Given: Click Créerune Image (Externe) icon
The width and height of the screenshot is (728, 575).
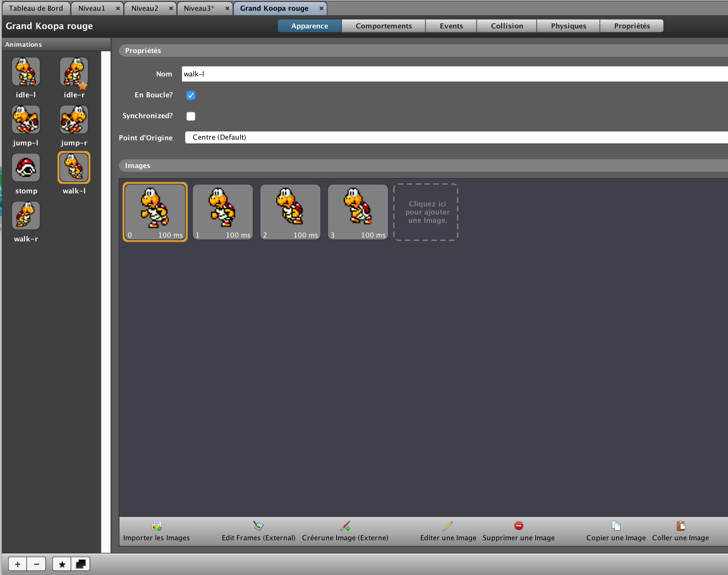Looking at the screenshot, I should coord(345,526).
